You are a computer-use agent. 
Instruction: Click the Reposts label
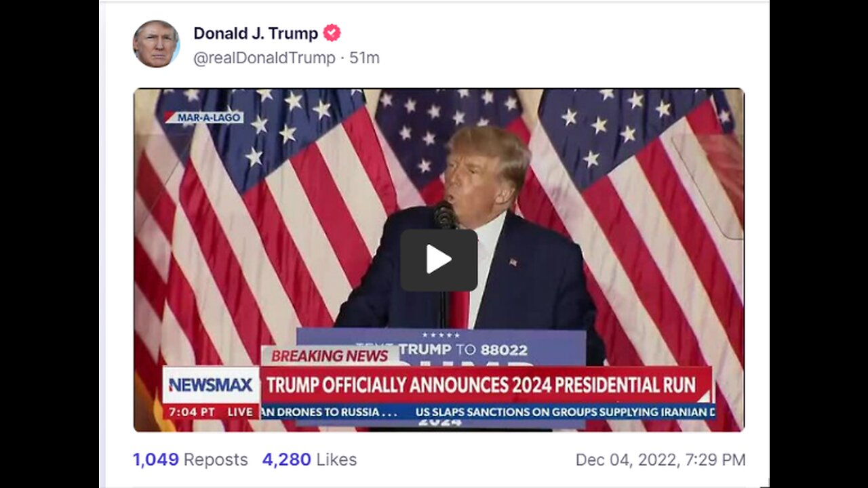click(x=216, y=460)
